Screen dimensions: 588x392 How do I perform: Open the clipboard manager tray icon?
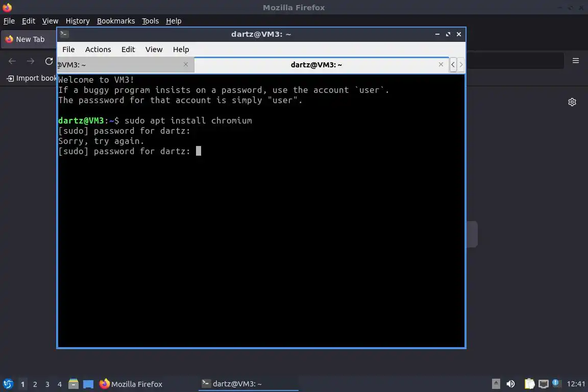click(529, 384)
